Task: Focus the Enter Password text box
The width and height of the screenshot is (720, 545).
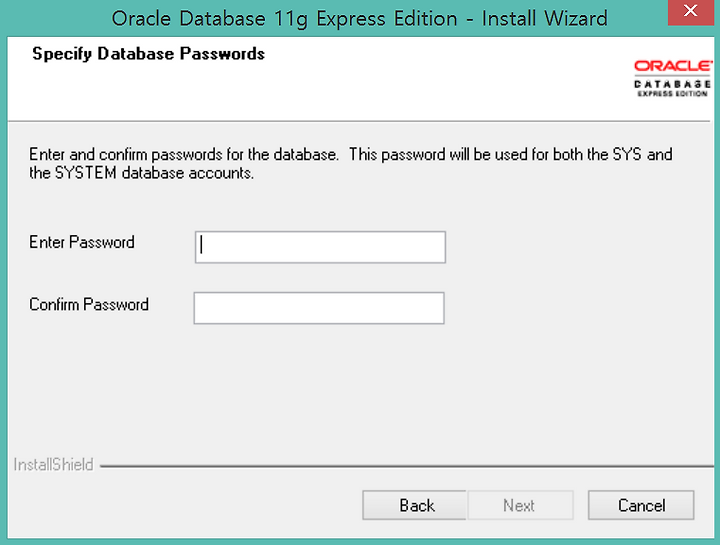Action: (320, 247)
